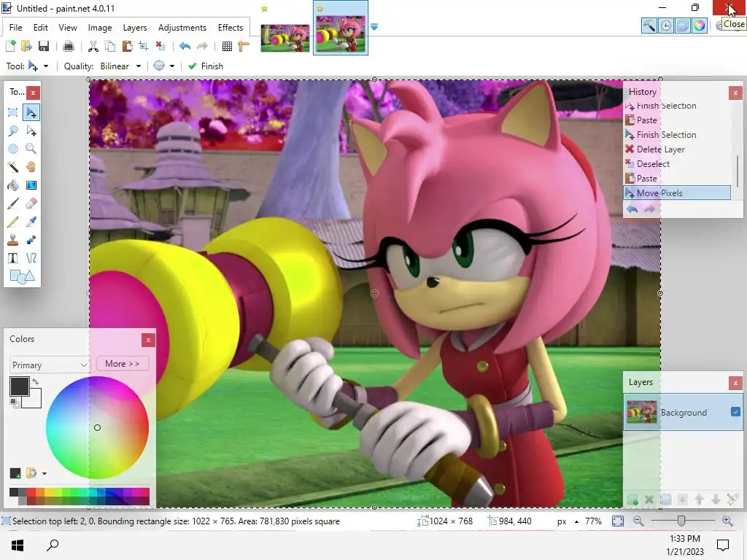Select the Ellipse Select tool
Image resolution: width=747 pixels, height=560 pixels.
click(13, 149)
